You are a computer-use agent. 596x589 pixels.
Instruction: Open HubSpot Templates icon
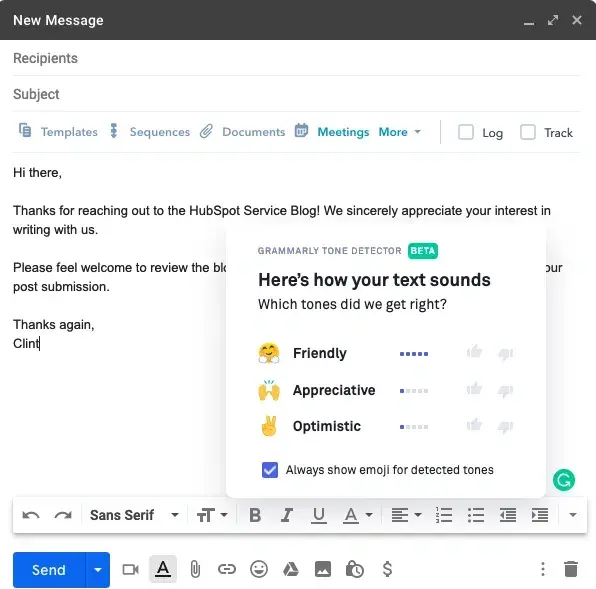(x=25, y=131)
